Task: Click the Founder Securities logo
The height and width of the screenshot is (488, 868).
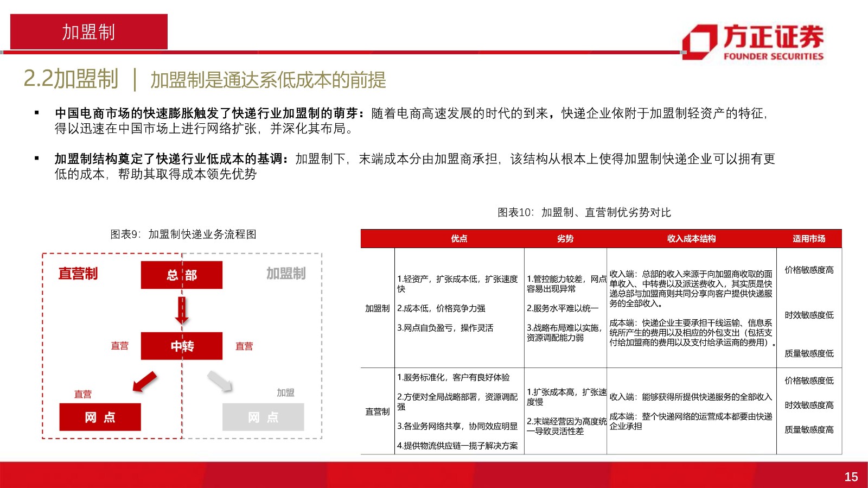Action: (752, 41)
